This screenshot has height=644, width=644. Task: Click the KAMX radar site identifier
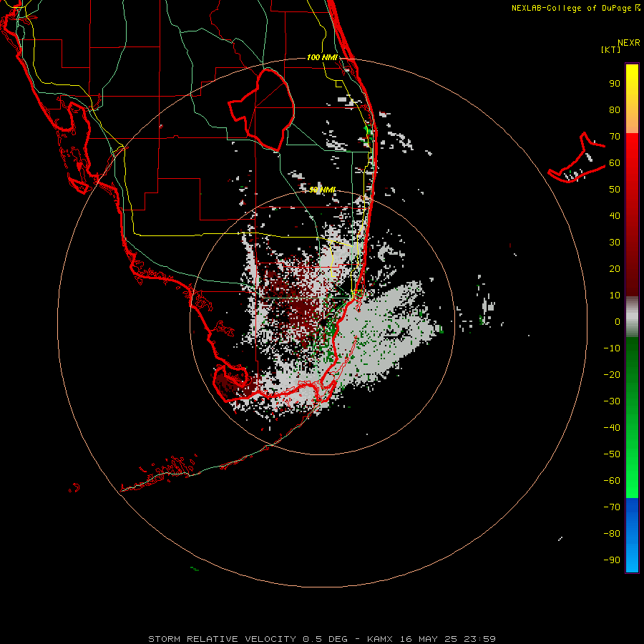click(x=380, y=639)
